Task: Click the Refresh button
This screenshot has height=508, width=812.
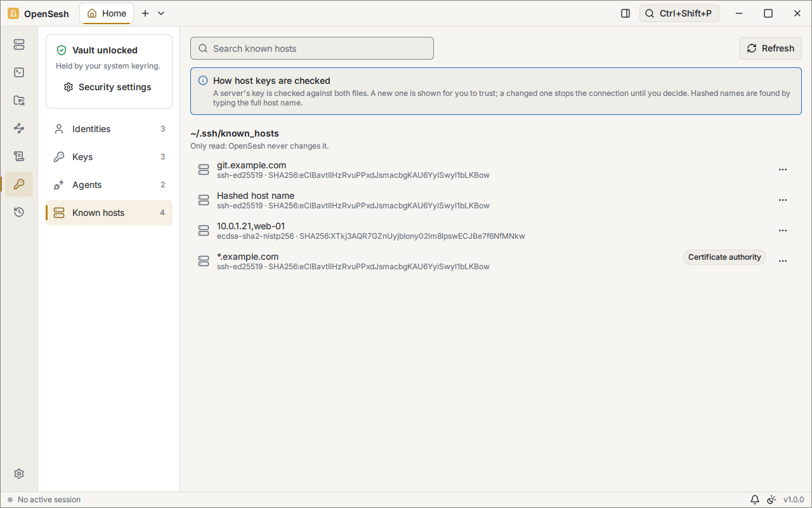Action: tap(770, 48)
